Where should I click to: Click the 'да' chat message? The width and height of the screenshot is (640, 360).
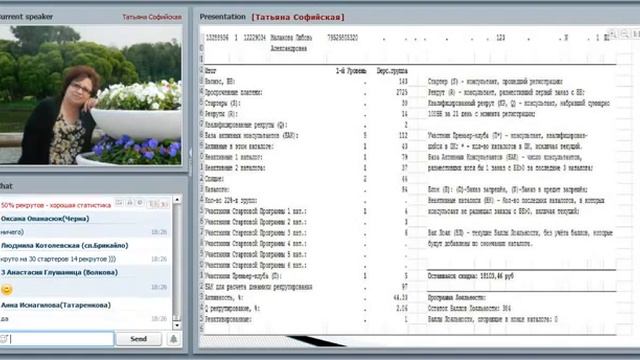[x=4, y=319]
